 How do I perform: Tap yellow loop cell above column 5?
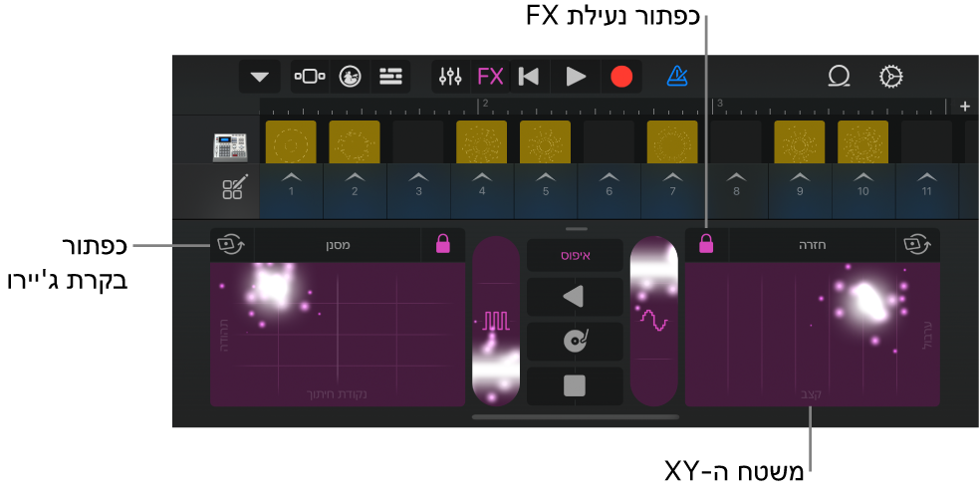click(545, 141)
